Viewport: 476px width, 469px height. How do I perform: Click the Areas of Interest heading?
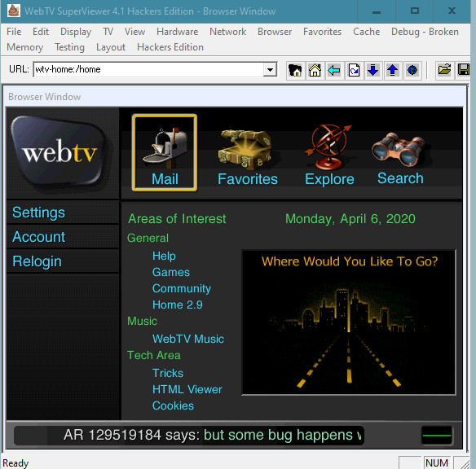click(177, 219)
